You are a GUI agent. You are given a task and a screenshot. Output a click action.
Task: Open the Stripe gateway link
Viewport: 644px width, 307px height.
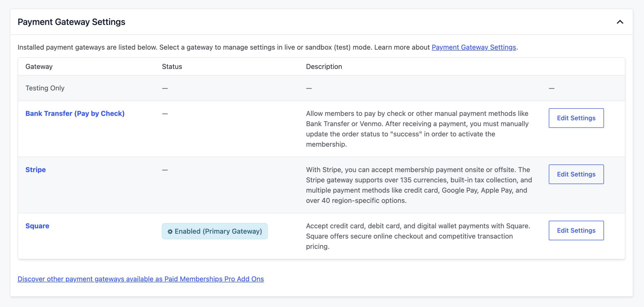tap(36, 170)
